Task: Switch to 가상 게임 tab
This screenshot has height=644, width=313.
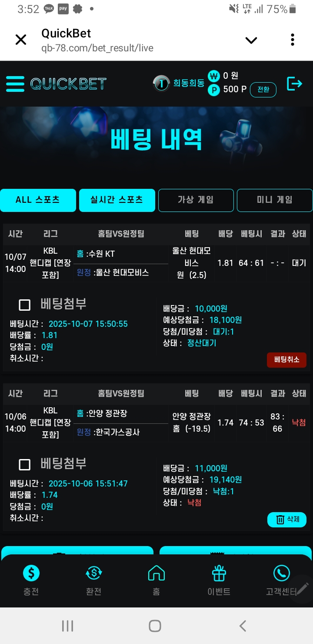Action: tap(196, 200)
